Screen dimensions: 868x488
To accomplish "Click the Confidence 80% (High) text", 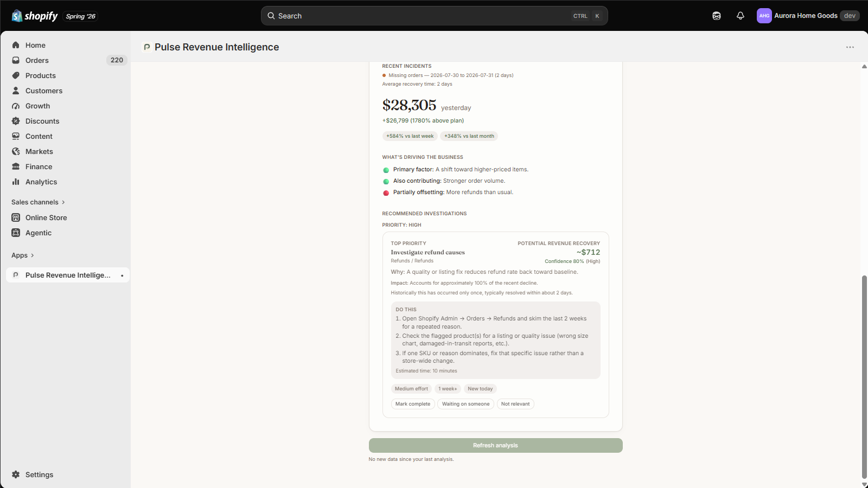I will tap(572, 261).
